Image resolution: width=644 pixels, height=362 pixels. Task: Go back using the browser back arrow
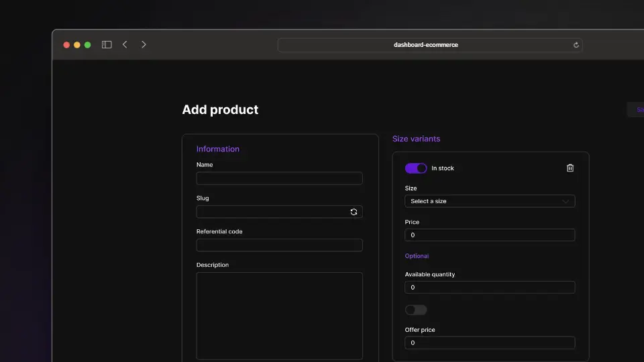tap(125, 45)
